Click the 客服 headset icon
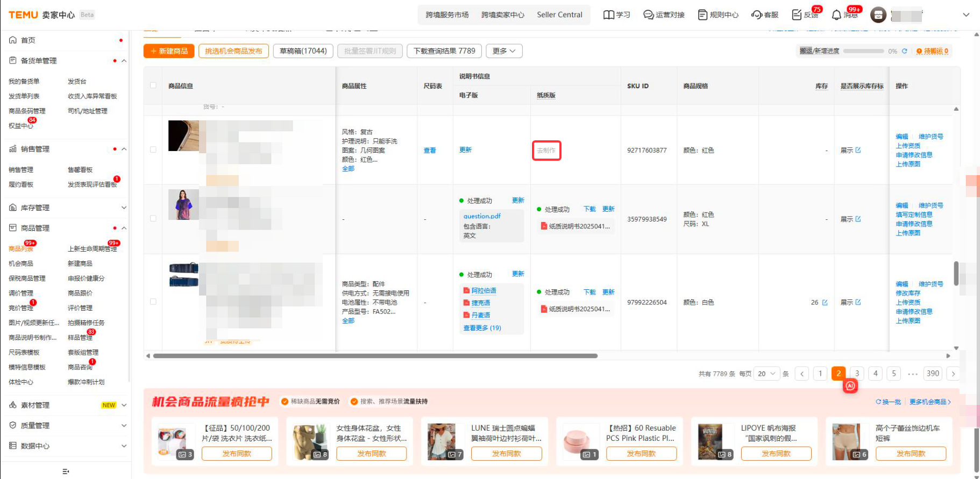The width and height of the screenshot is (980, 479). tap(757, 15)
